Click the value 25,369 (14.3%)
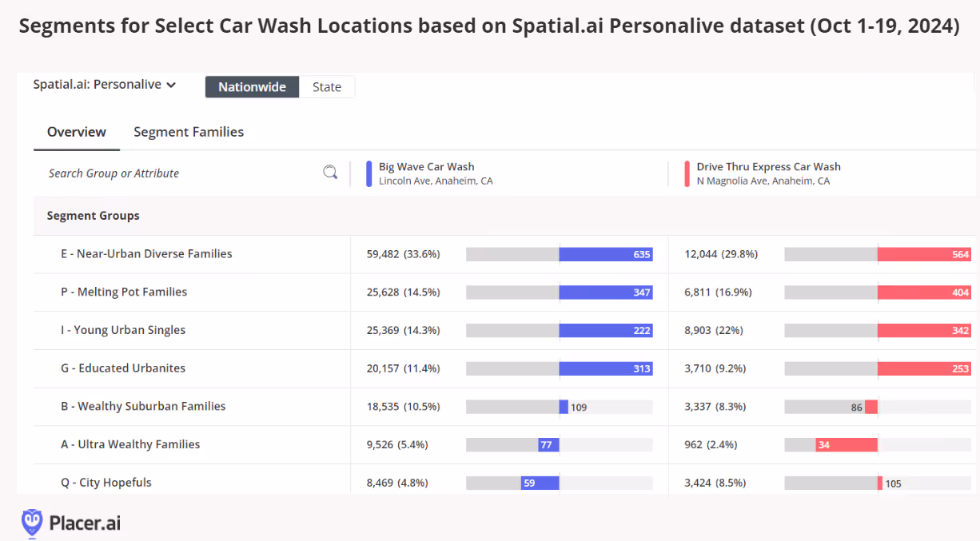Image resolution: width=980 pixels, height=541 pixels. tap(403, 330)
